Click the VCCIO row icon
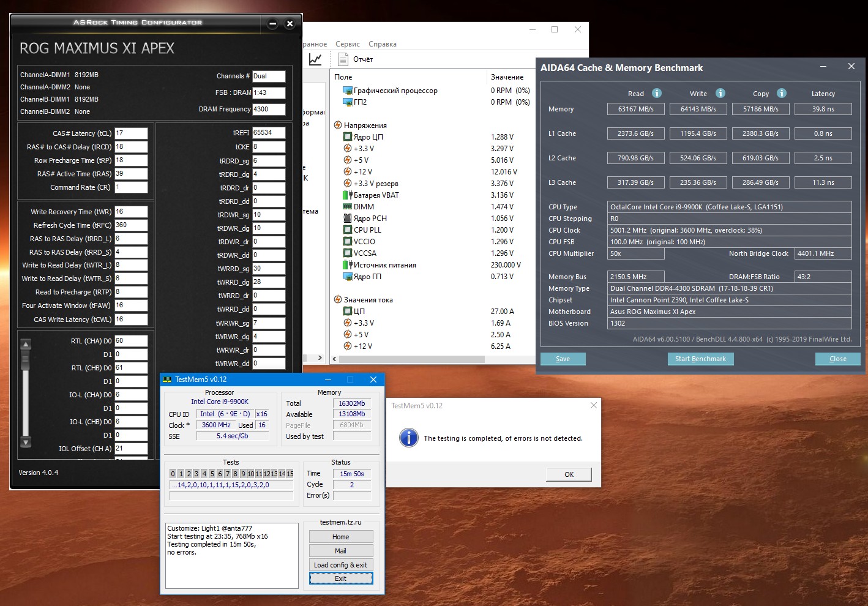The image size is (868, 606). (x=348, y=242)
